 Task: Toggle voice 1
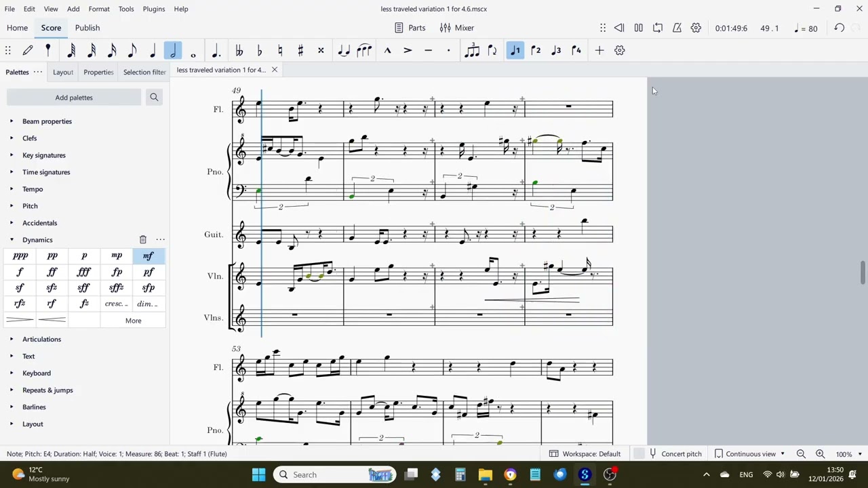(x=515, y=50)
